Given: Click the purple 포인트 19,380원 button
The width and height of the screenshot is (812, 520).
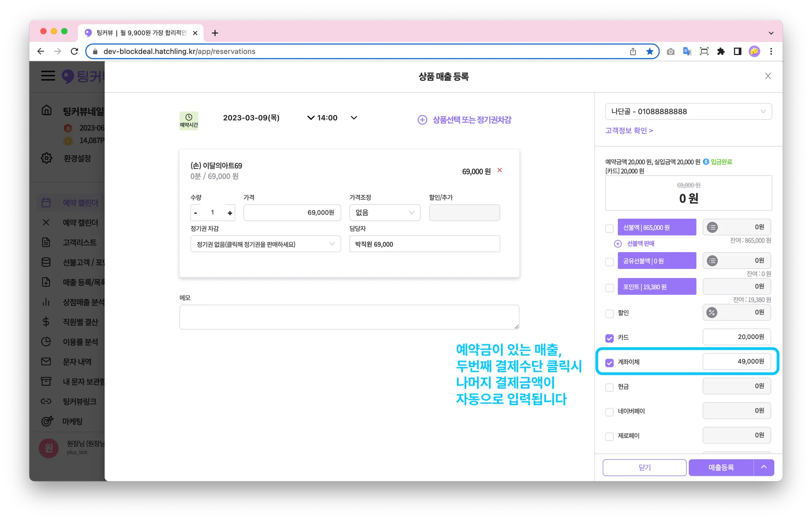Looking at the screenshot, I should pyautogui.click(x=657, y=287).
